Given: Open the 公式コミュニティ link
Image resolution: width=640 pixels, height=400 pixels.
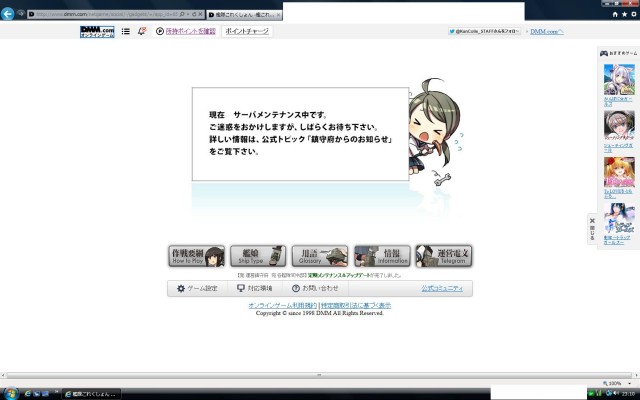Looking at the screenshot, I should 442,289.
